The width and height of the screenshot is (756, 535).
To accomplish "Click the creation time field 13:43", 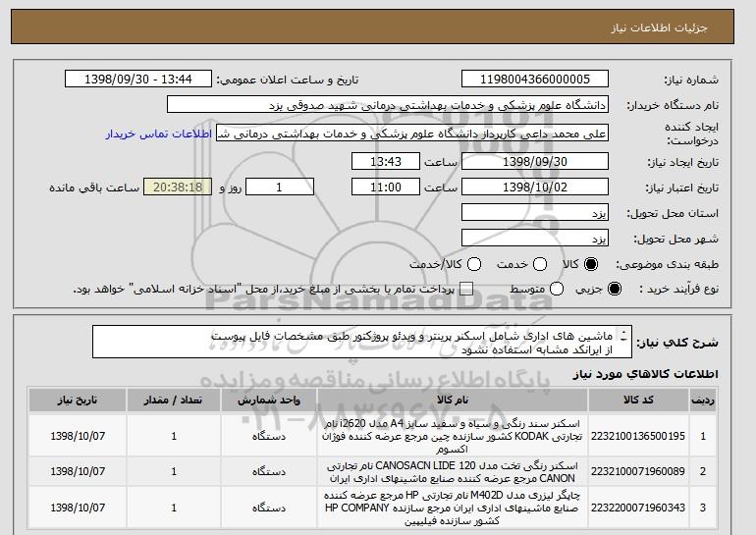I will 386,161.
